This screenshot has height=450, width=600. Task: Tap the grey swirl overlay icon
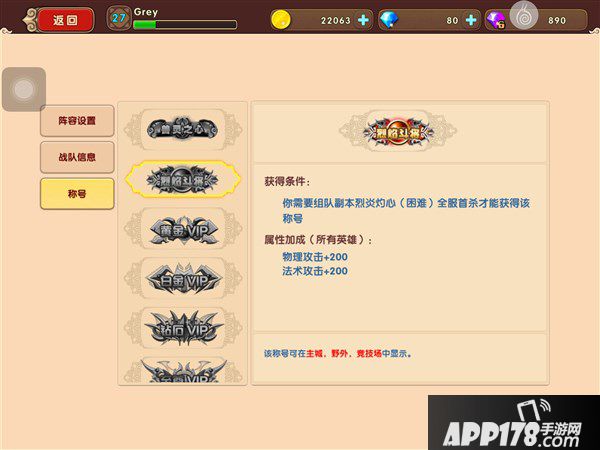[524, 15]
